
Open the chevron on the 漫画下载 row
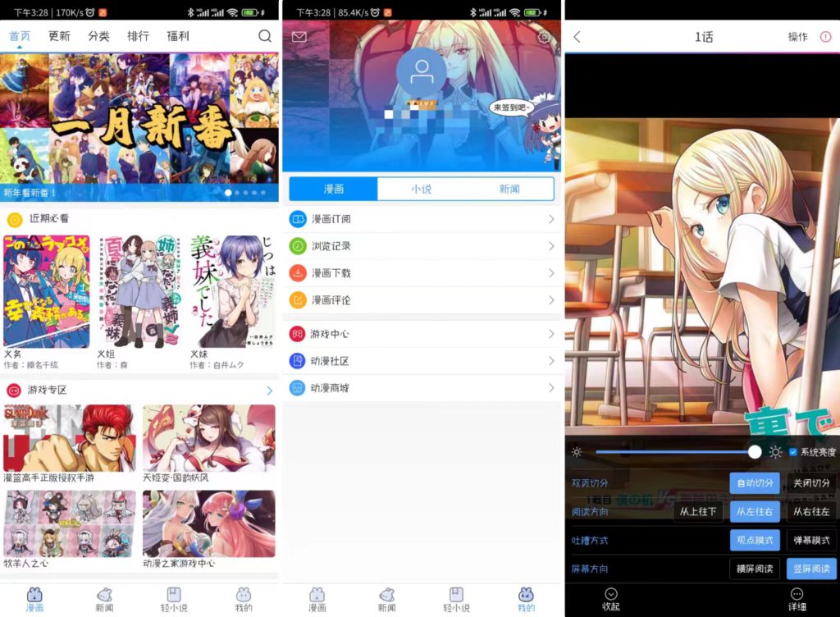[551, 273]
